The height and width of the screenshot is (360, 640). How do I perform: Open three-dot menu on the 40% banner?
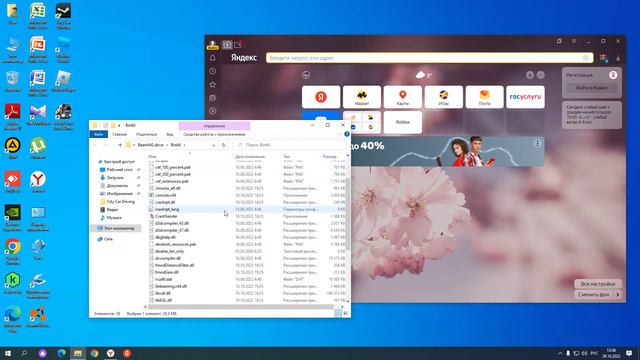click(x=538, y=143)
